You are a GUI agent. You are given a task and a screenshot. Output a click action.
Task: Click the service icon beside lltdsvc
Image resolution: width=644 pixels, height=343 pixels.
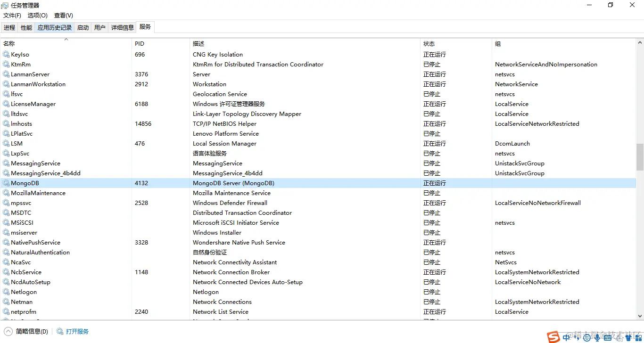[x=6, y=114]
